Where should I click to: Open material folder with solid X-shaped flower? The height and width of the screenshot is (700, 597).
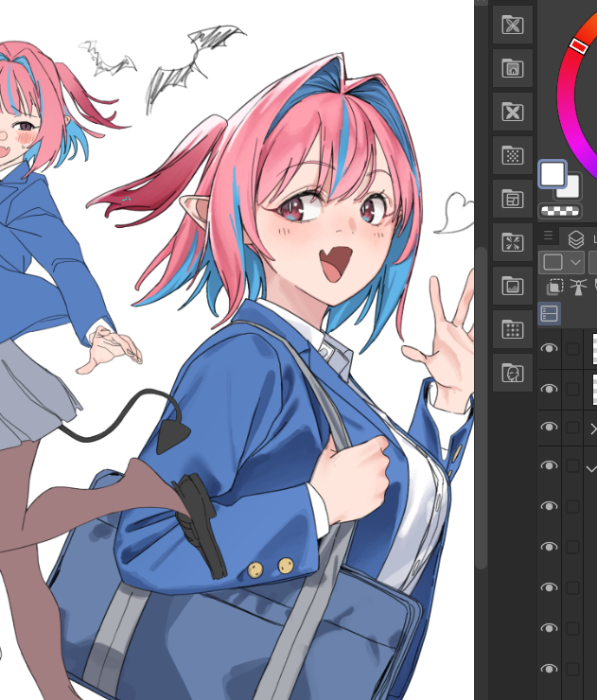coord(513,112)
